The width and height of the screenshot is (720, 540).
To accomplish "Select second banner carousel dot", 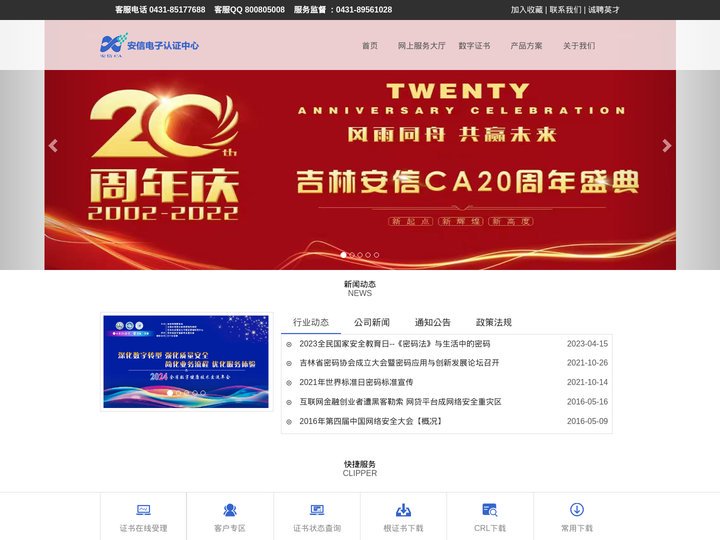I will [x=352, y=255].
